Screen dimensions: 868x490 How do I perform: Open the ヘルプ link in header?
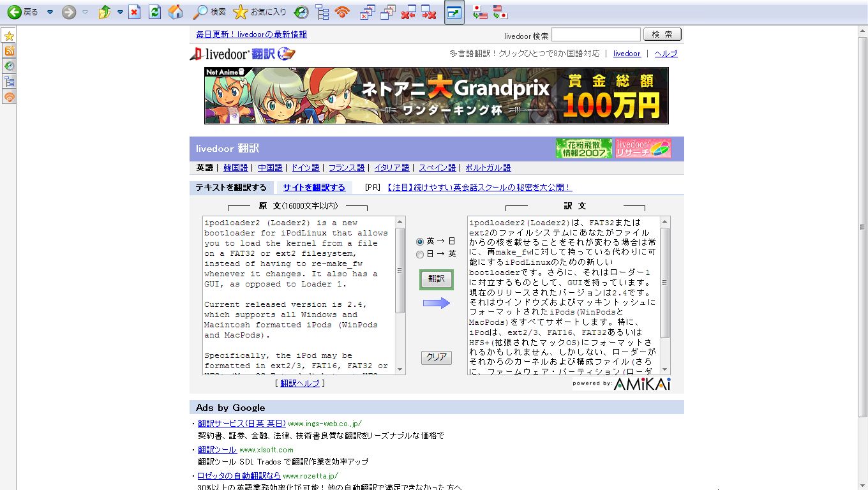coord(666,54)
